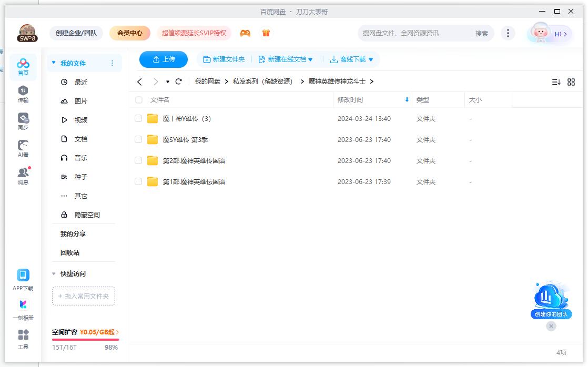Viewport: 588px width, 367px height.
Task: Open the Hi profile chevron
Action: (x=565, y=34)
